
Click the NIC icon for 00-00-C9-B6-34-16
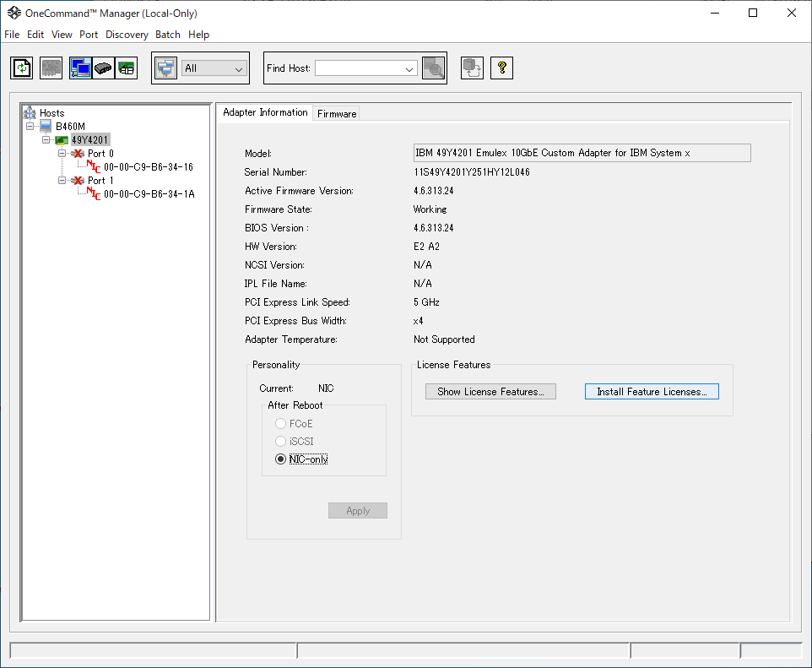click(95, 167)
